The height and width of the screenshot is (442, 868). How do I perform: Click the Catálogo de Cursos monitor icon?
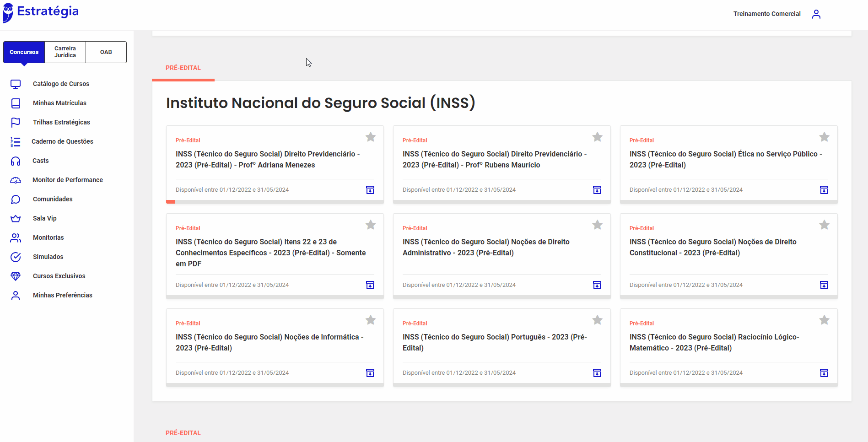[16, 84]
